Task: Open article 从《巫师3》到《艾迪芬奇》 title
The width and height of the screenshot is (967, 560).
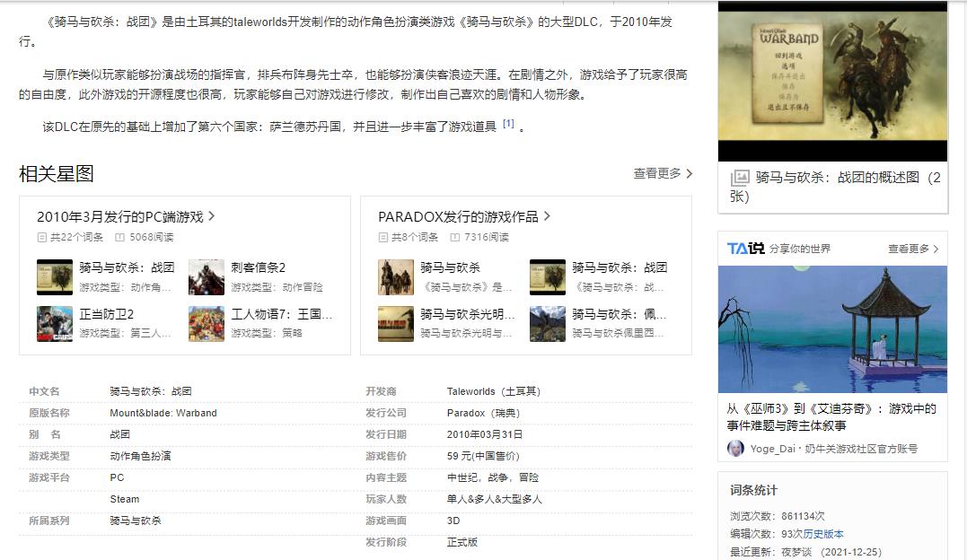Action: click(x=831, y=417)
